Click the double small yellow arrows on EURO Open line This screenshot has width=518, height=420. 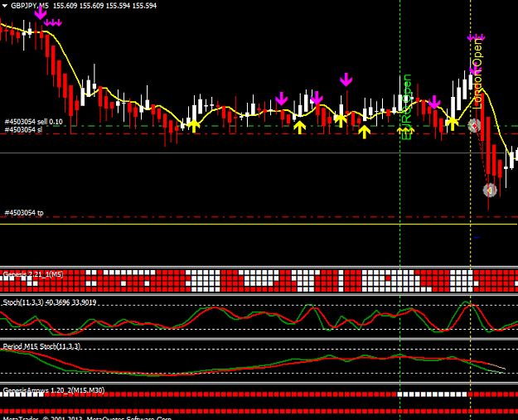click(405, 131)
